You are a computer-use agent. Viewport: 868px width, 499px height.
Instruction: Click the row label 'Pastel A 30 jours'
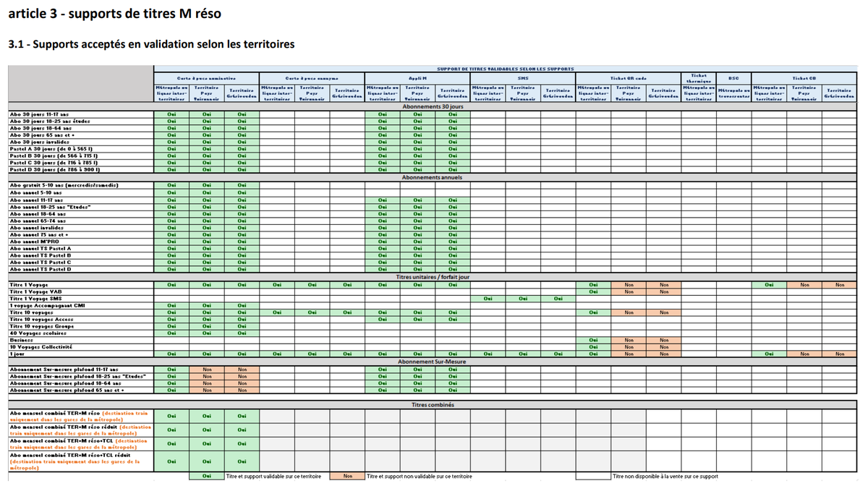[x=53, y=149]
